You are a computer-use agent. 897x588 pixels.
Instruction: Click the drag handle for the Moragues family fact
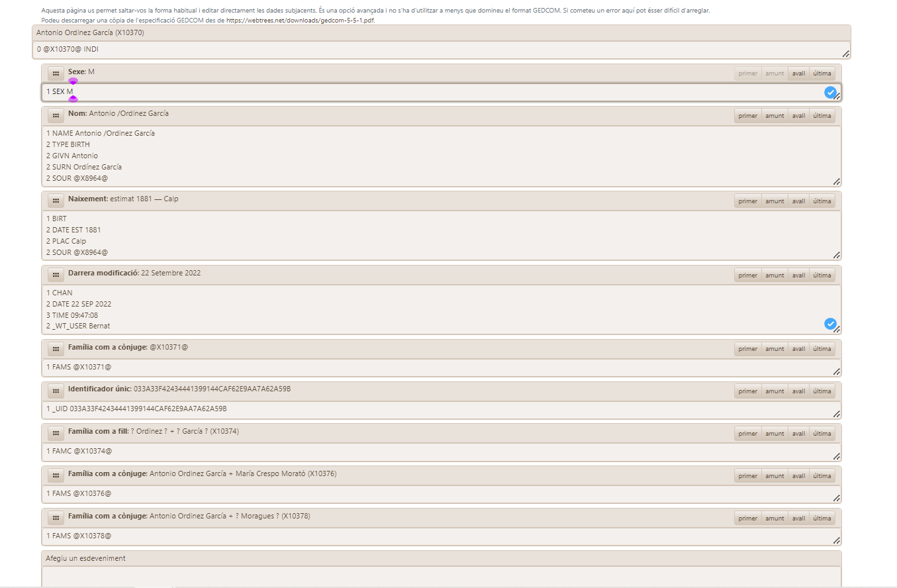point(55,518)
